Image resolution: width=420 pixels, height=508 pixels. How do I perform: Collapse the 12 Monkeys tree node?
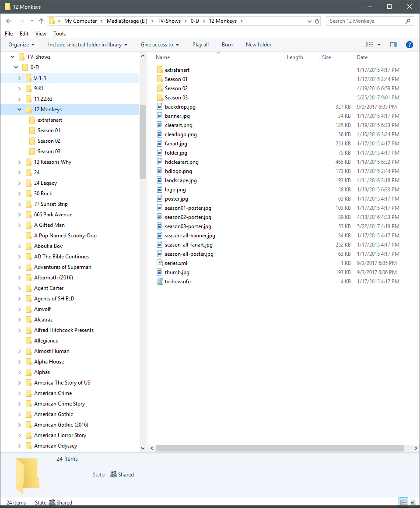pos(19,109)
